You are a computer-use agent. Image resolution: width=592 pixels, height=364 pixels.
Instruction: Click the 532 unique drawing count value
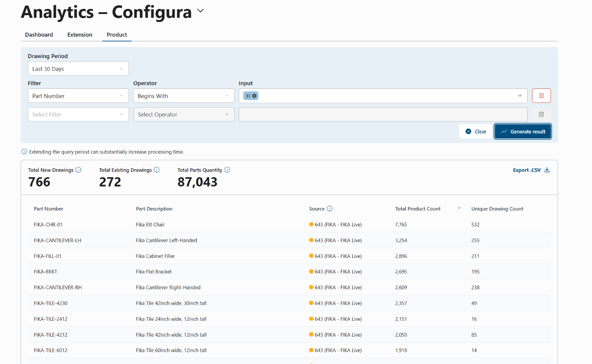(475, 225)
